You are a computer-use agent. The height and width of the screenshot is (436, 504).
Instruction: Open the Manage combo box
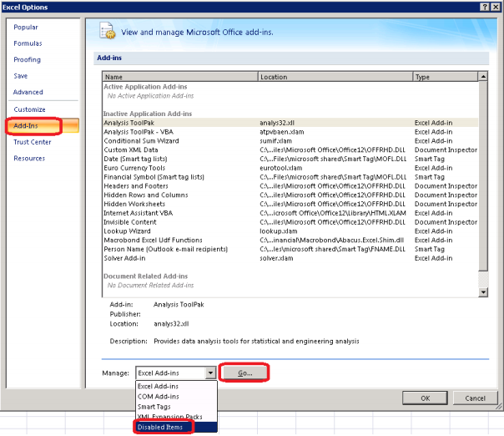click(x=175, y=373)
